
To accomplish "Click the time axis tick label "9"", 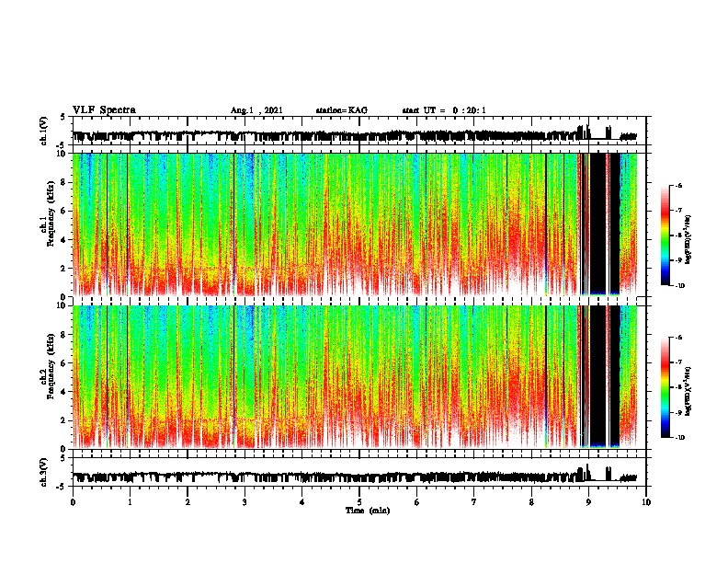I will [x=588, y=502].
